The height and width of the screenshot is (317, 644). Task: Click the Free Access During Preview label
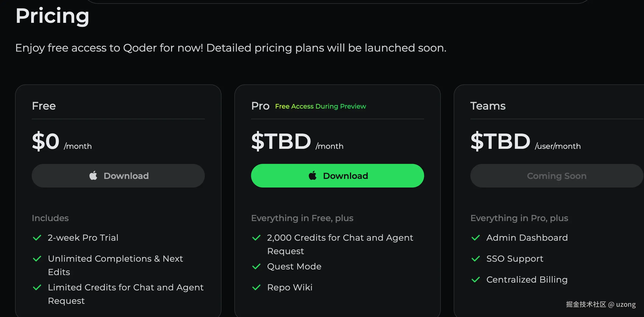(x=320, y=106)
